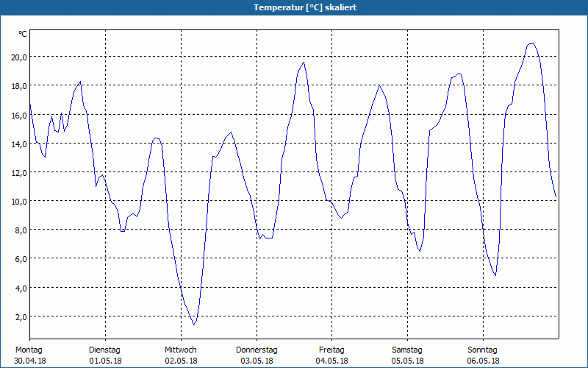
Task: Select the 4,0 axis value
Action: coord(21,288)
